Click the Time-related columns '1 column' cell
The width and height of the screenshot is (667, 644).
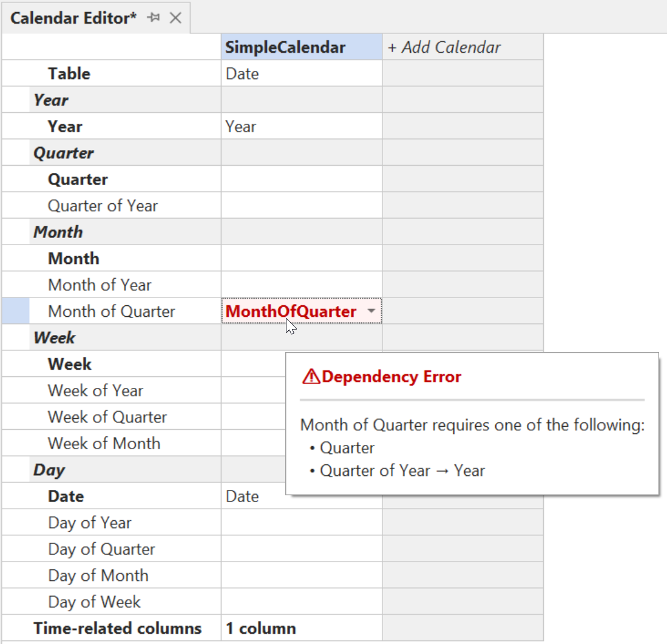click(301, 629)
